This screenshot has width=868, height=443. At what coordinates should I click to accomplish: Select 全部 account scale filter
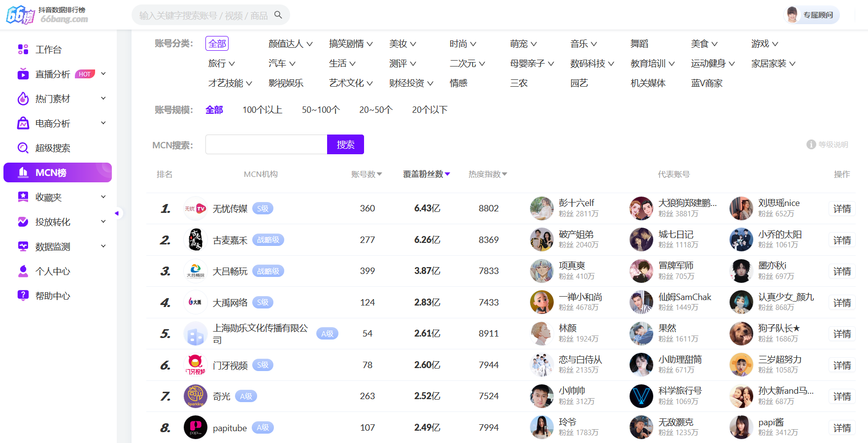tap(214, 110)
